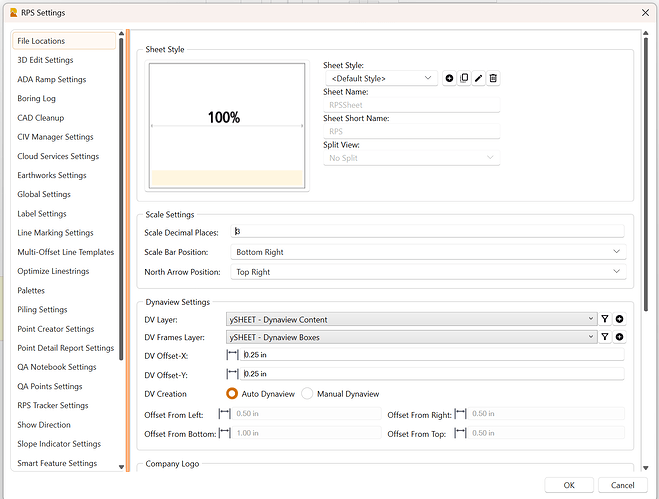Click filter icon for DV Frames Layer
This screenshot has height=499, width=659.
[605, 337]
